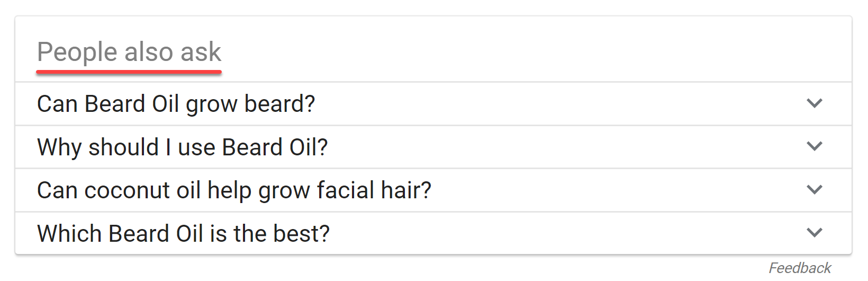Click the down arrow for "Which Beard Oil is the best?"

coord(814,233)
